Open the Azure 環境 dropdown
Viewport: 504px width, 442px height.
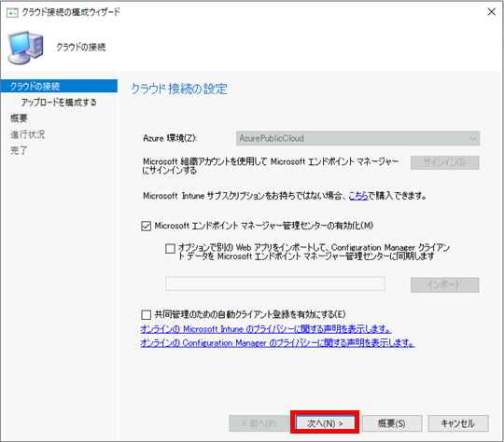(357, 138)
